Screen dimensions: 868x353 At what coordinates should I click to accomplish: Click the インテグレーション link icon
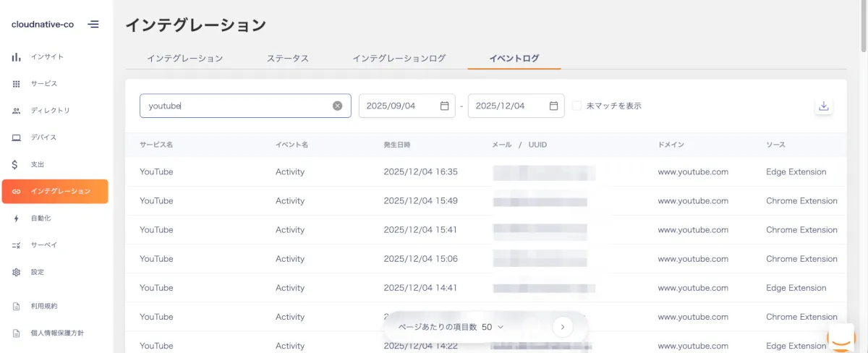point(16,191)
